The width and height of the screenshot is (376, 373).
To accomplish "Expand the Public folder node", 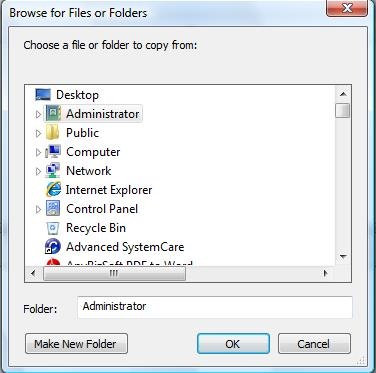I will 38,133.
